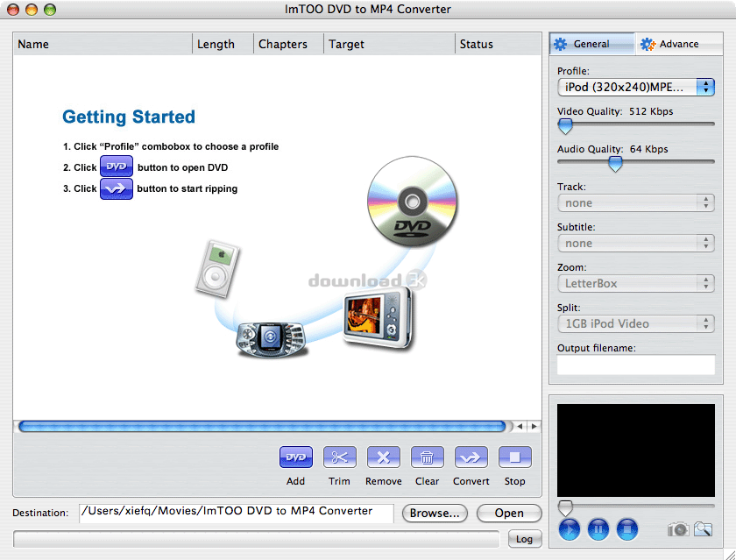
Task: Click the Add DVD button
Action: [x=296, y=457]
